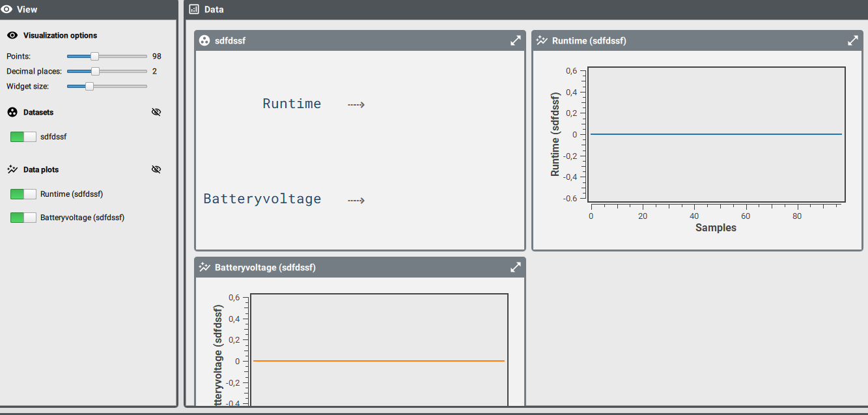Expand the sdfdssf dataset widget
This screenshot has width=868, height=415.
point(516,40)
